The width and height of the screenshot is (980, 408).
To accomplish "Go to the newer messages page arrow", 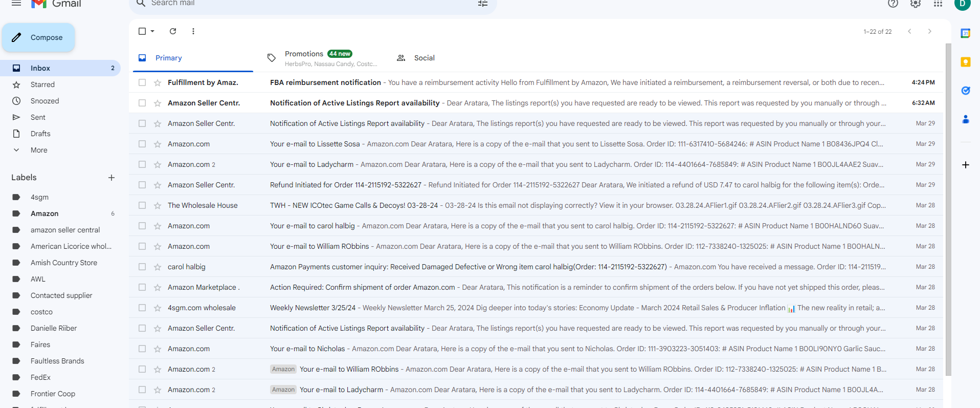I will coord(909,31).
